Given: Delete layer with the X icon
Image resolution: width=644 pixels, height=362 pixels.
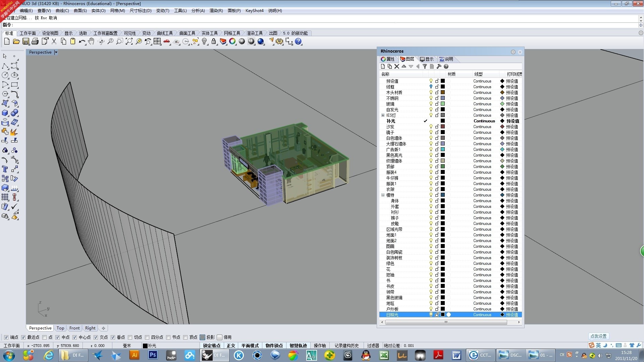Looking at the screenshot, I should 397,66.
